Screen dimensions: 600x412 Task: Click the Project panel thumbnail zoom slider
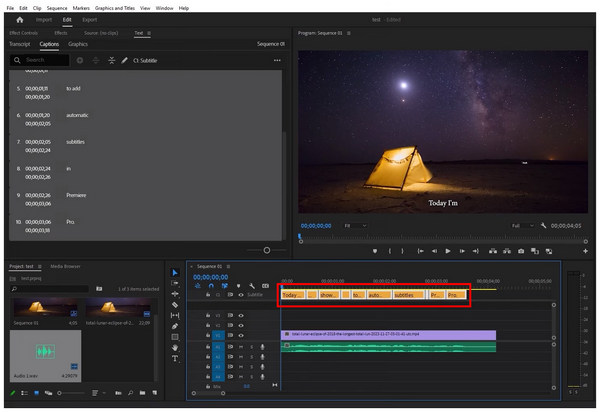click(71, 393)
